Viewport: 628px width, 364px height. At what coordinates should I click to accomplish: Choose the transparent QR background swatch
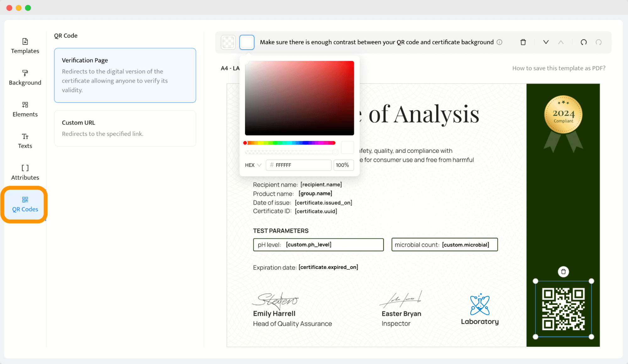click(228, 42)
